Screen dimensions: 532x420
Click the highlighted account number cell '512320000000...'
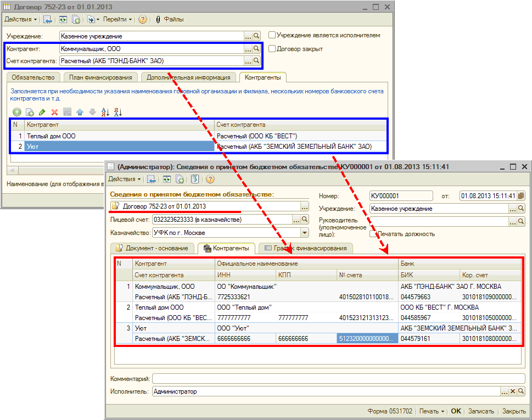(x=367, y=339)
